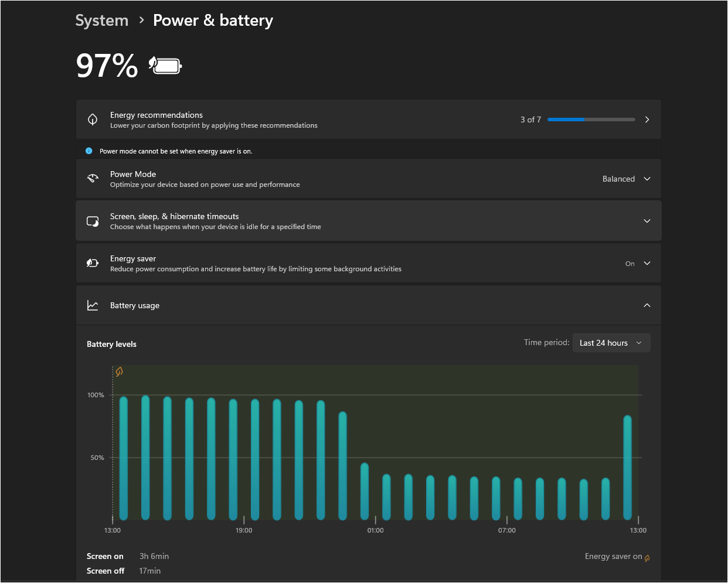
Task: Click the Energy saver battery icon
Action: point(93,263)
